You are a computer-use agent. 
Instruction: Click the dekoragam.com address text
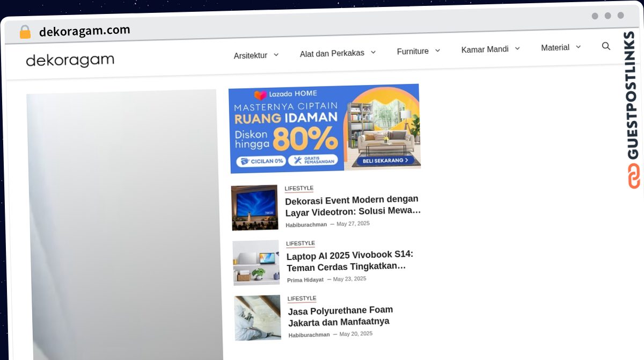tap(85, 31)
